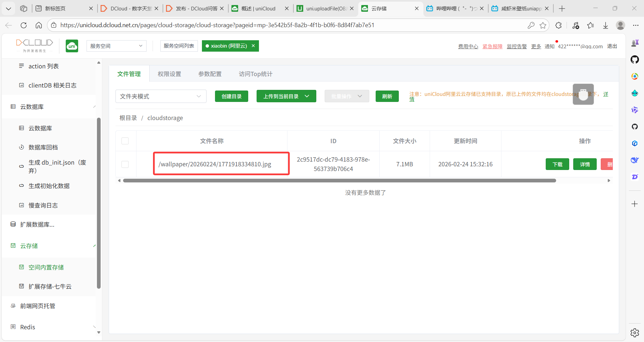
Task: Tick the select-all checkbox in table header
Action: click(125, 141)
